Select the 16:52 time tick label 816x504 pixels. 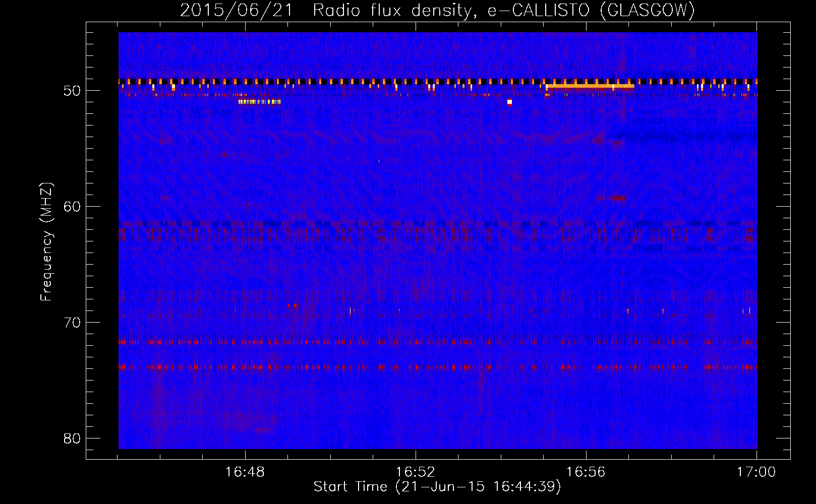[416, 472]
